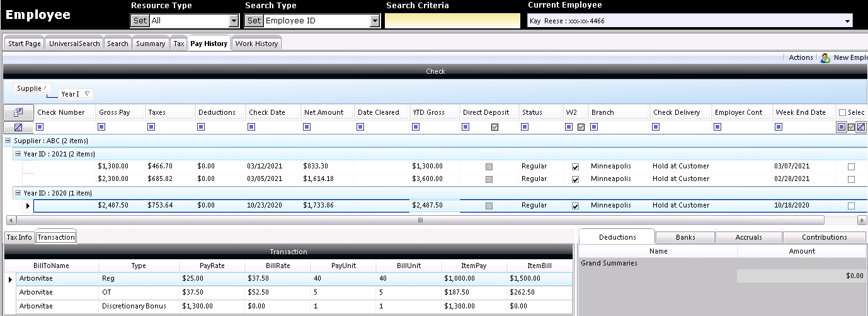Switch to the Work History tab
The image size is (868, 316).
[x=256, y=44]
